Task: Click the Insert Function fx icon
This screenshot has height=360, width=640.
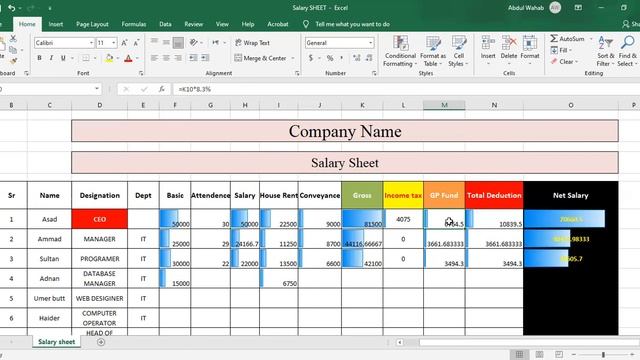Action: click(162, 89)
